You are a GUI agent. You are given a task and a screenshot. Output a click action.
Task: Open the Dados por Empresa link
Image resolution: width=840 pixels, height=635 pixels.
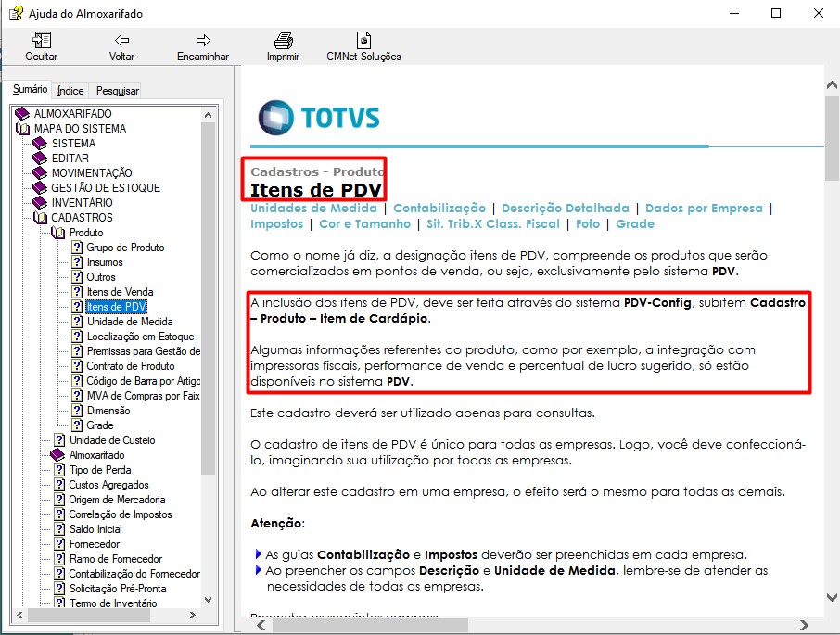pyautogui.click(x=704, y=208)
